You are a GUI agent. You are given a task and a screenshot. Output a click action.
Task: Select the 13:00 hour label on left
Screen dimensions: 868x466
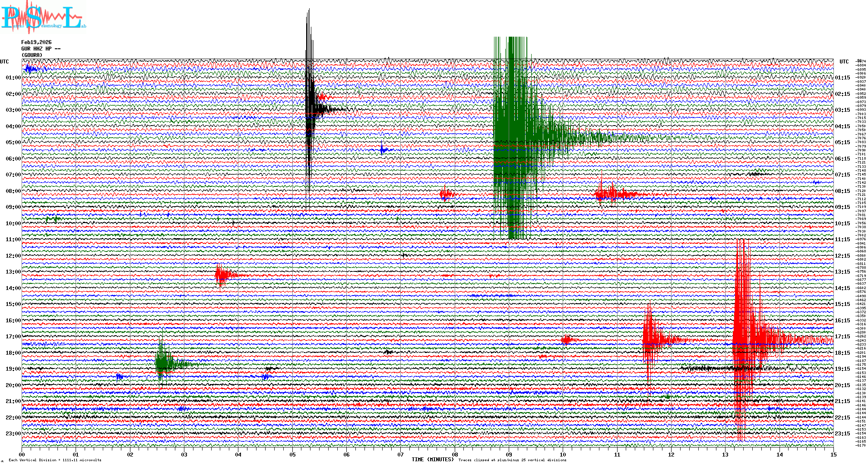tap(13, 272)
